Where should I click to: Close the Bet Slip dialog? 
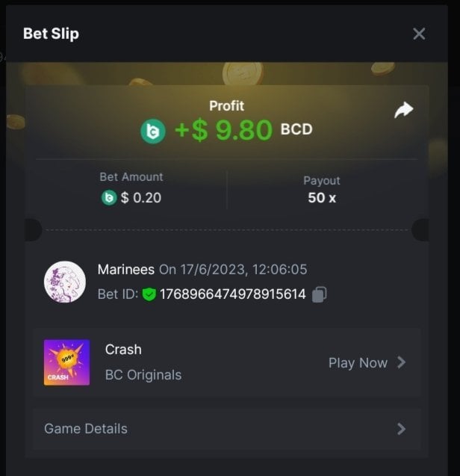(x=419, y=34)
